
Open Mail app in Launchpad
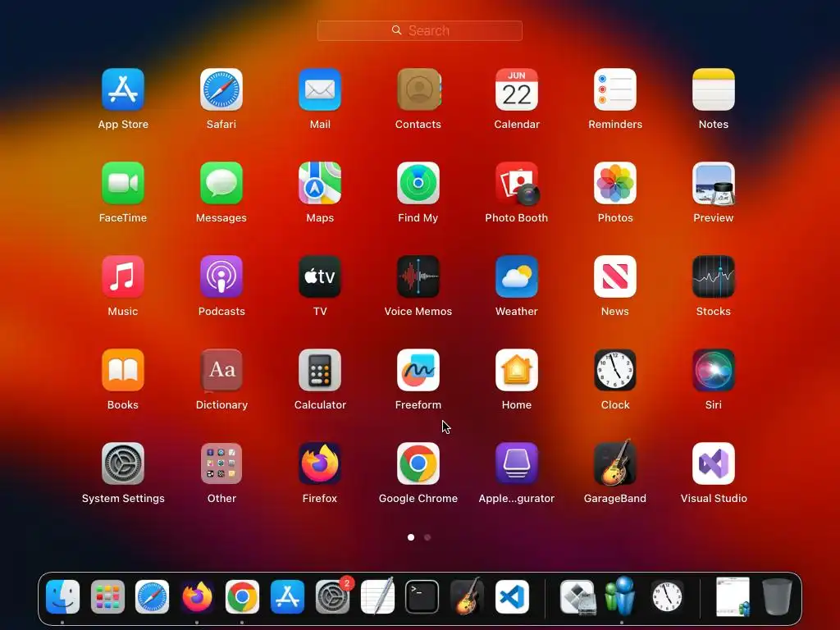click(320, 89)
